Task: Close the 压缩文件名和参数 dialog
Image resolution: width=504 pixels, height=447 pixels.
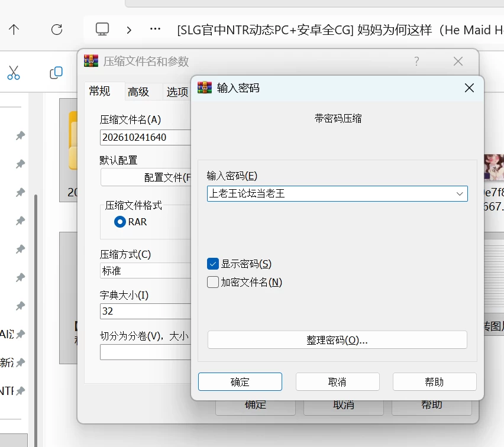Action: [458, 61]
